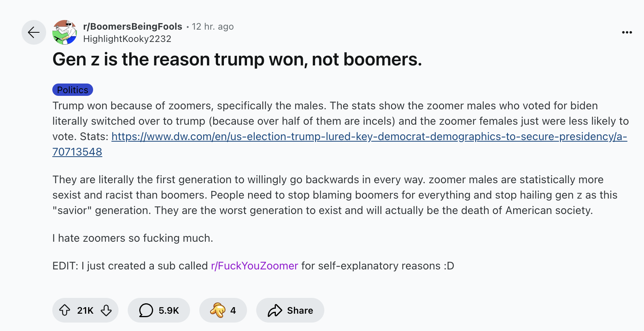This screenshot has width=644, height=331.
Task: Open the dw.com election stats link
Action: coord(369,137)
